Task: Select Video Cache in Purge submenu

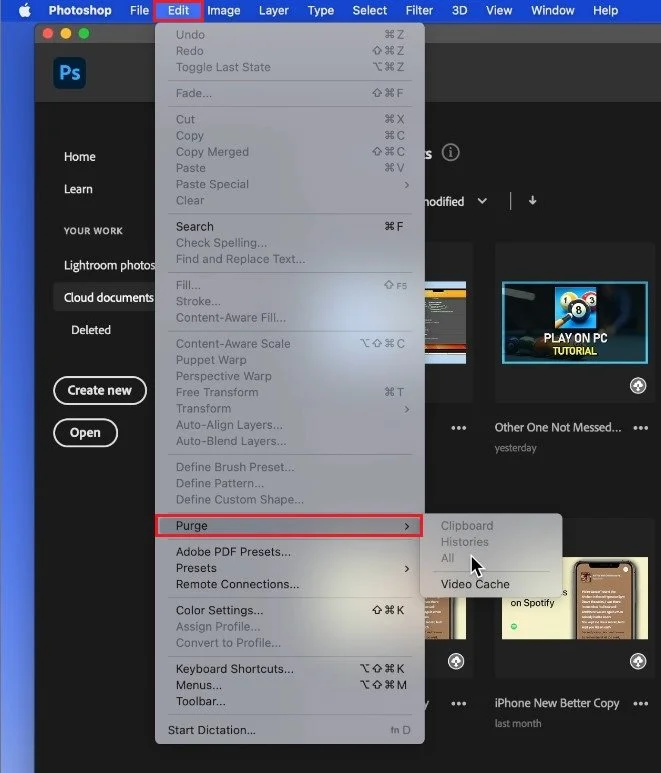Action: point(491,585)
